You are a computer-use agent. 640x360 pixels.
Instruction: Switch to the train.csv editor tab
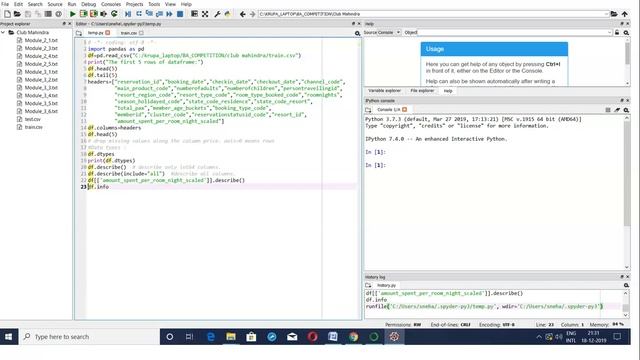129,33
